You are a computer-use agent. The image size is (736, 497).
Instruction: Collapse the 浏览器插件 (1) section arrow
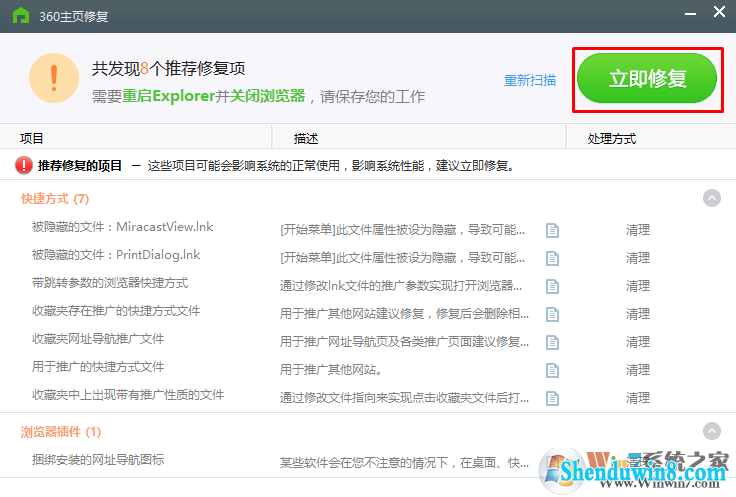[712, 431]
